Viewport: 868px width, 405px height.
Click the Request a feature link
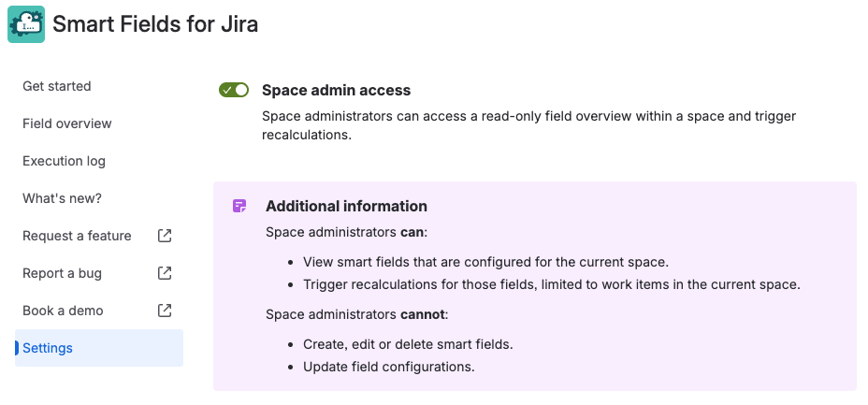(77, 236)
